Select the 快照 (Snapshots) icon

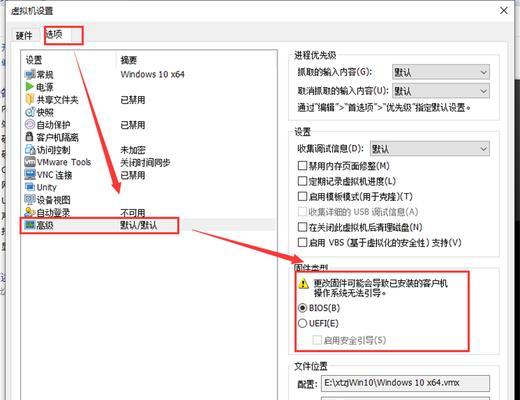[x=30, y=112]
